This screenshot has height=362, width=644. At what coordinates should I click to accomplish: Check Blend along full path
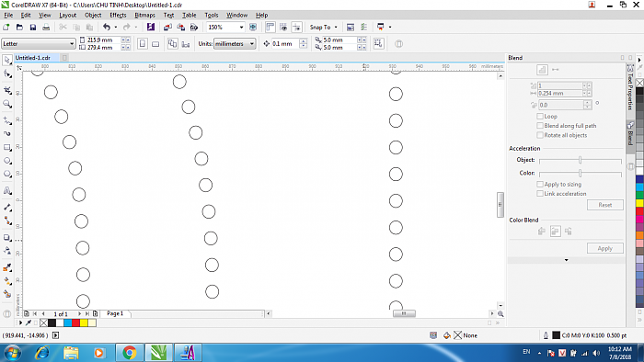(x=540, y=126)
